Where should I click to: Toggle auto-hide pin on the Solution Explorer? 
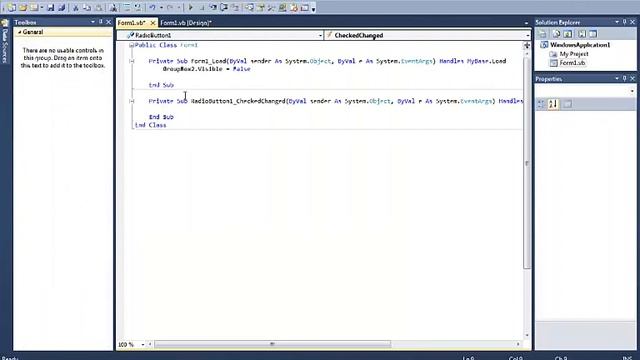[x=625, y=22]
